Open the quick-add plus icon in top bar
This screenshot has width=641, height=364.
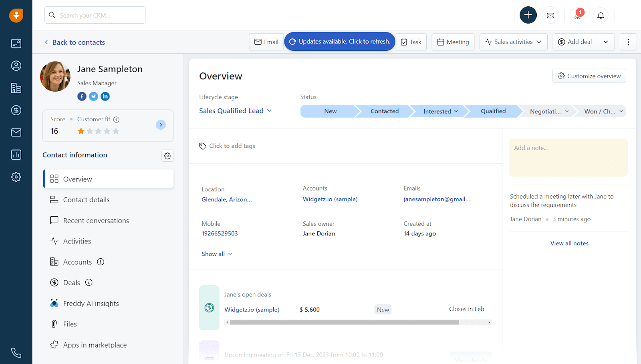528,15
